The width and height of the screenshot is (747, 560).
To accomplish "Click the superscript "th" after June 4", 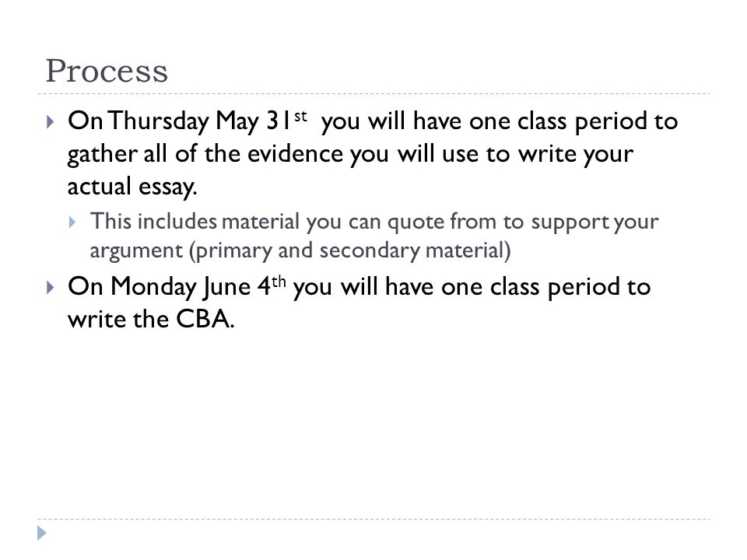I will pyautogui.click(x=279, y=282).
